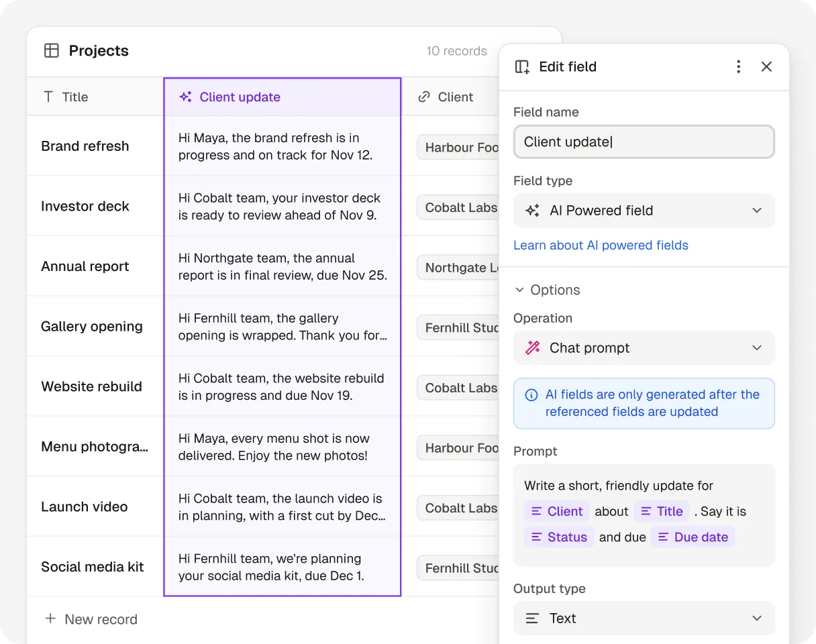Select the Annual report title cell
The height and width of the screenshot is (644, 816).
95,266
